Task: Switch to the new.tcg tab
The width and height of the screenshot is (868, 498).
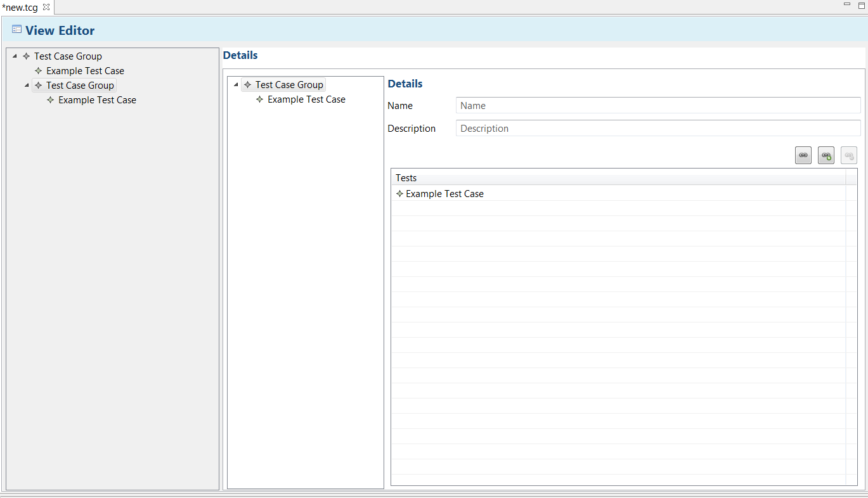Action: [20, 8]
